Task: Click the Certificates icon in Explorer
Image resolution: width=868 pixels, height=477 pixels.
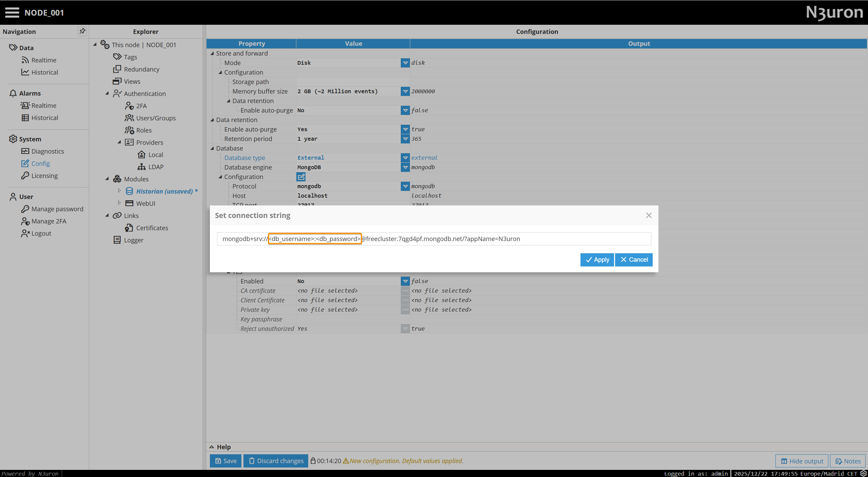Action: pyautogui.click(x=129, y=228)
